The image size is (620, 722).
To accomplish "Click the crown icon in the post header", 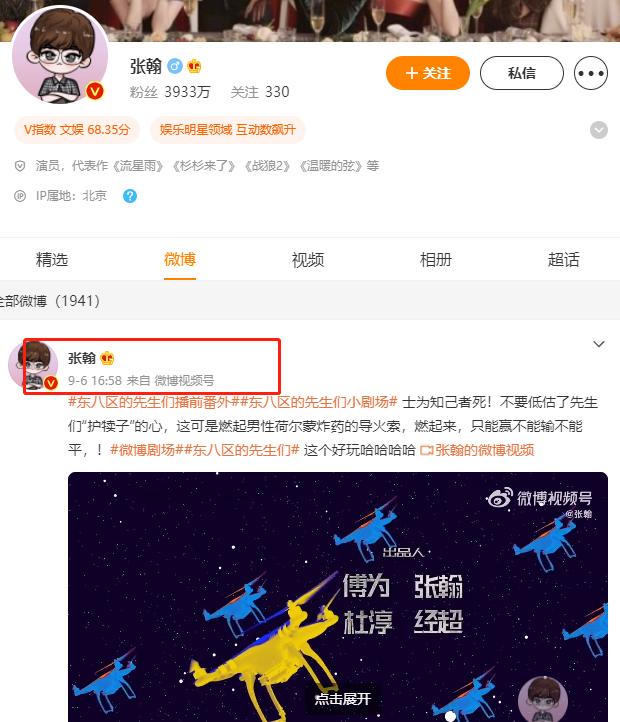I will pyautogui.click(x=107, y=358).
